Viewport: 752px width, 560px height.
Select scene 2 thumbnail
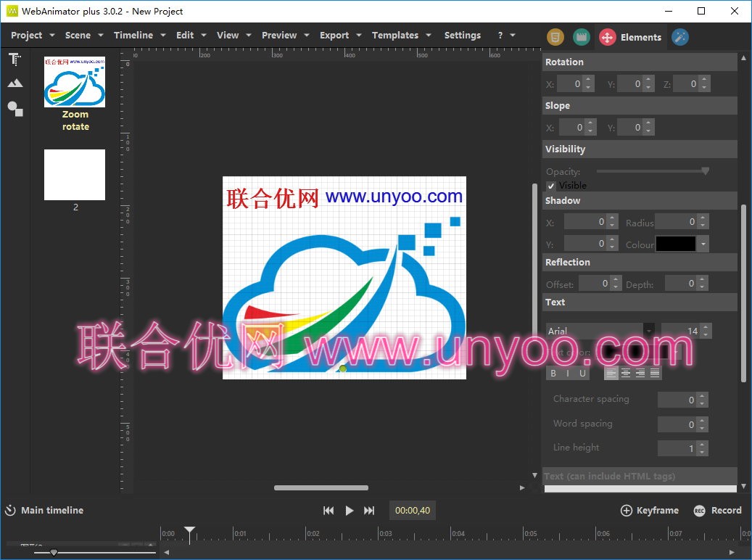click(x=75, y=175)
